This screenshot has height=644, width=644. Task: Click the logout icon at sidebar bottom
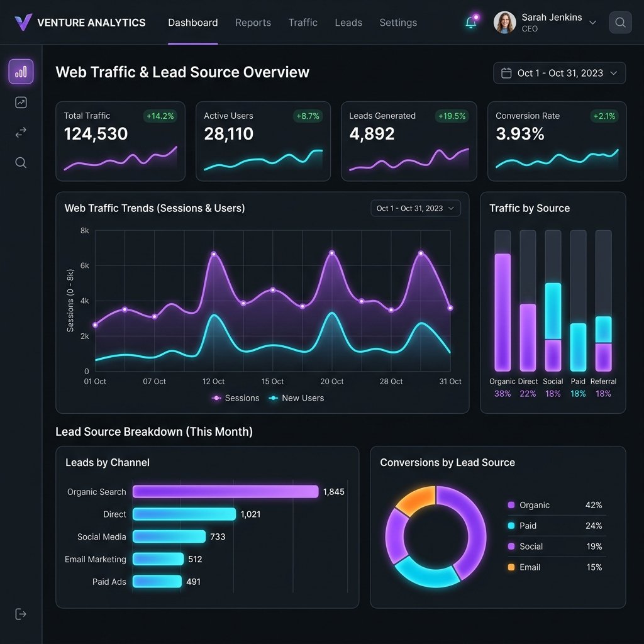21,614
